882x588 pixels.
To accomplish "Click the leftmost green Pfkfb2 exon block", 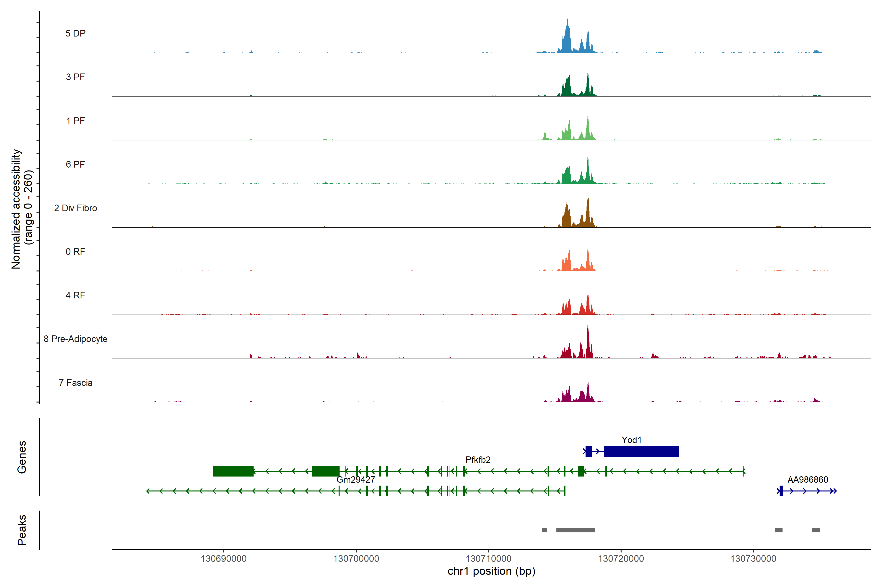I will [233, 471].
